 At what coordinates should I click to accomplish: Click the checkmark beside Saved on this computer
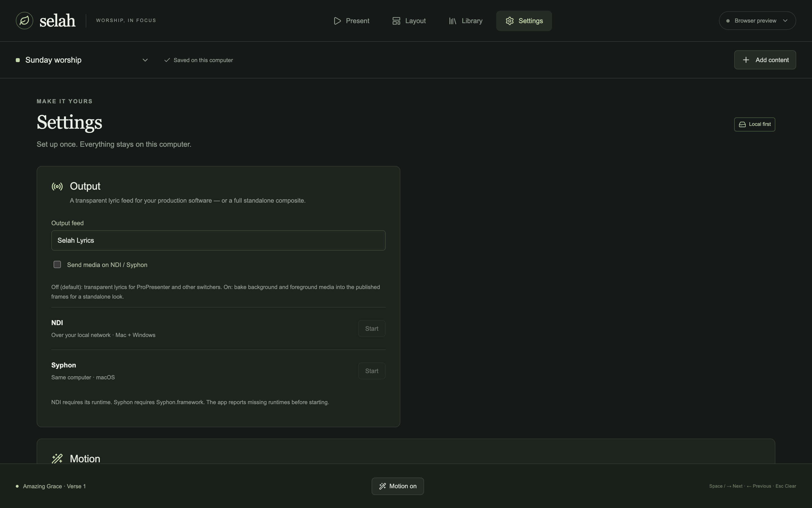coord(167,60)
